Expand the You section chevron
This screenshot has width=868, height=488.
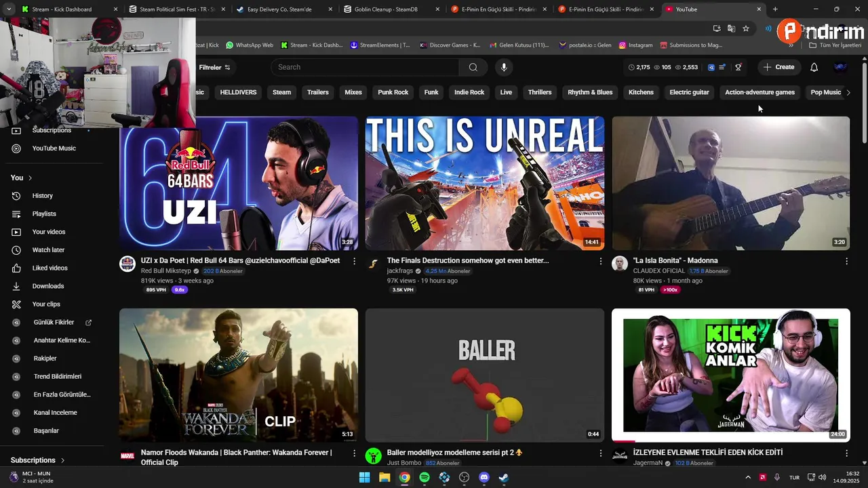point(30,178)
